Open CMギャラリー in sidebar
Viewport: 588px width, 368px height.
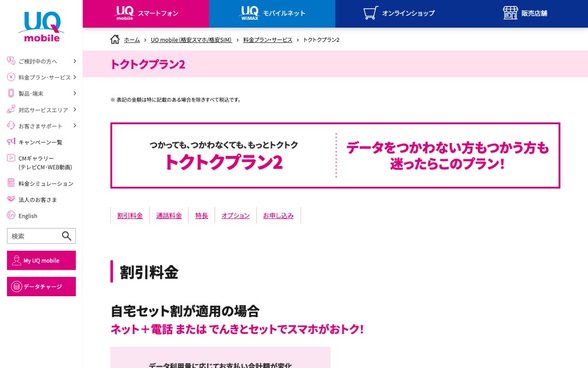(x=45, y=163)
